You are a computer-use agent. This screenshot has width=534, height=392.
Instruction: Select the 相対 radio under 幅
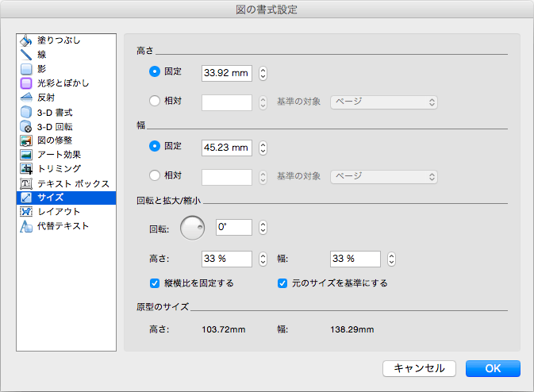tap(155, 175)
